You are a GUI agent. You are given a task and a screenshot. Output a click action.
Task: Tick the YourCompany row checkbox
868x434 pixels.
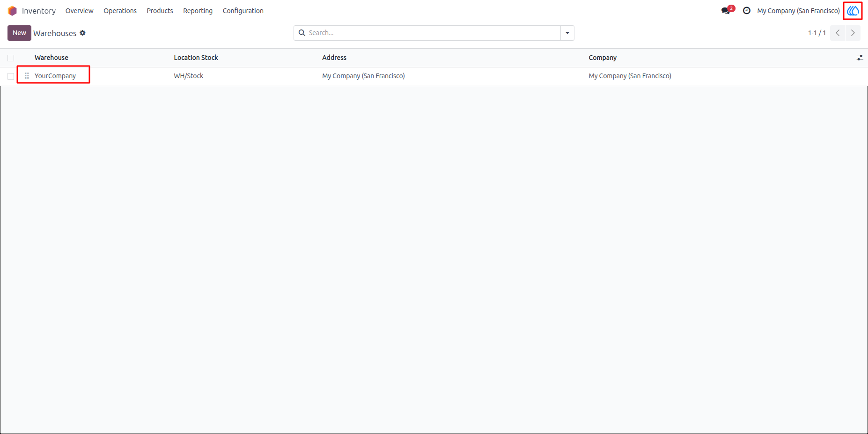pyautogui.click(x=11, y=76)
